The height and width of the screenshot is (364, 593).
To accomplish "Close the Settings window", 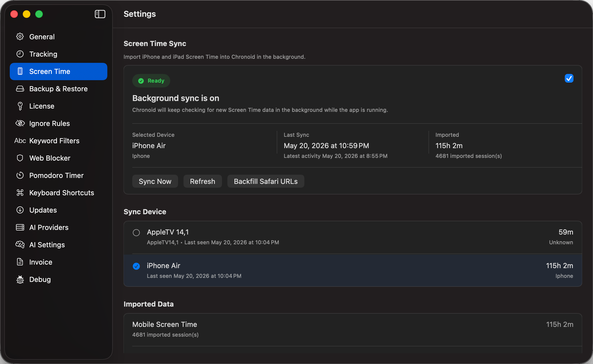I will [14, 14].
